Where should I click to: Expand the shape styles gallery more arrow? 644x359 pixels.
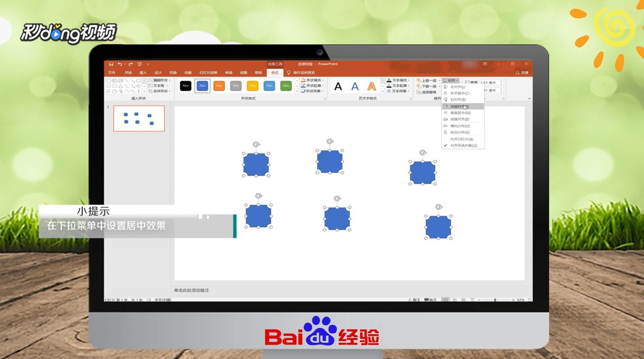point(297,92)
